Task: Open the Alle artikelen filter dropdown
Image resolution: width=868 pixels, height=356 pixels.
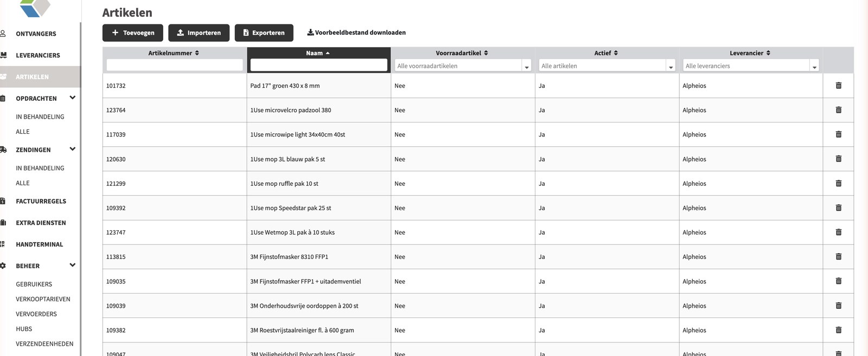Action: [x=607, y=66]
